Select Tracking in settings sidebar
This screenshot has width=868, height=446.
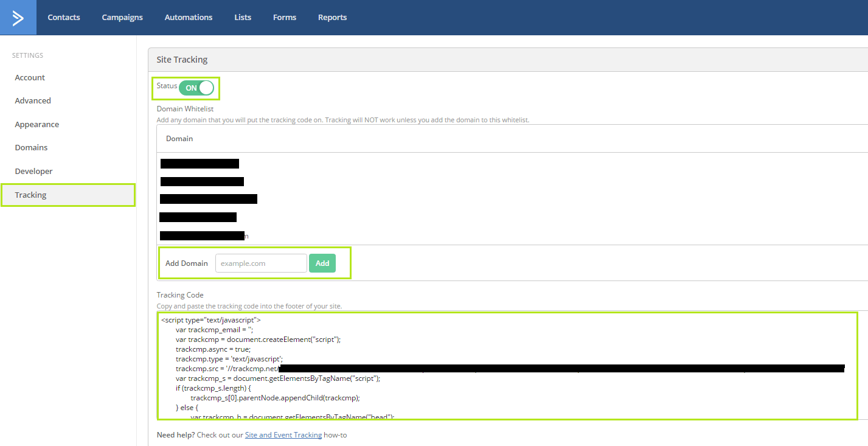(x=68, y=195)
